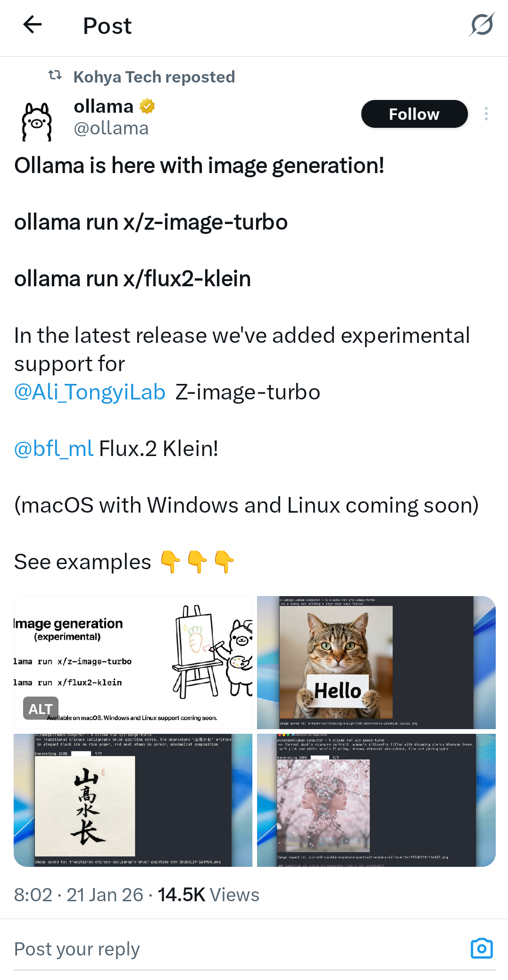Open the cherry blossom portrait thumbnail

coord(376,800)
